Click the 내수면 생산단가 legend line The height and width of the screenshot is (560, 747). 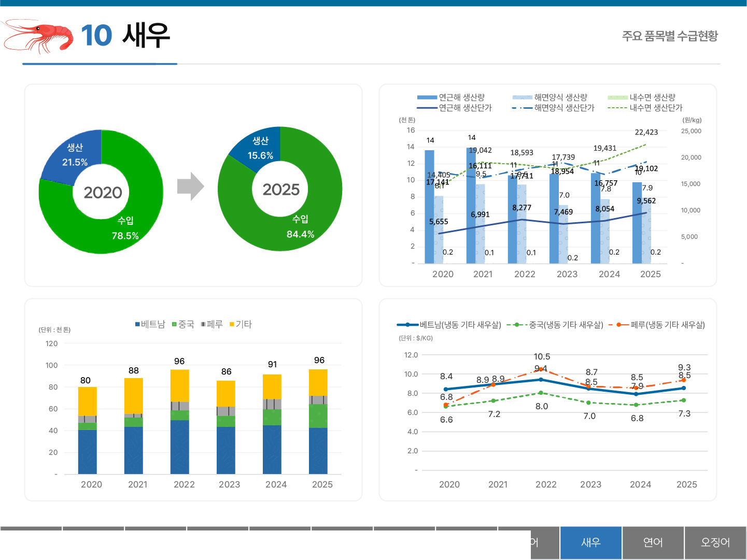point(617,108)
